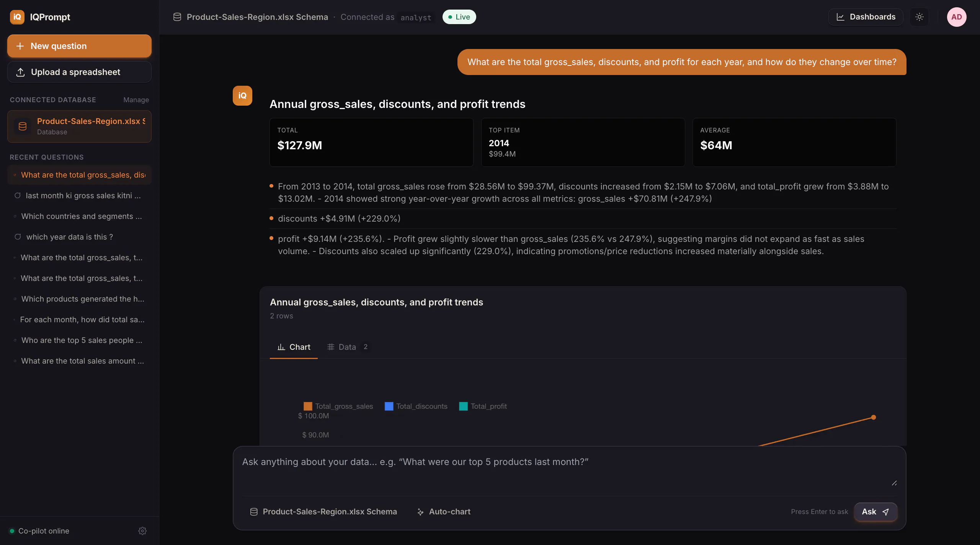Open the recent question 'What are the total sales amount'

(79, 361)
